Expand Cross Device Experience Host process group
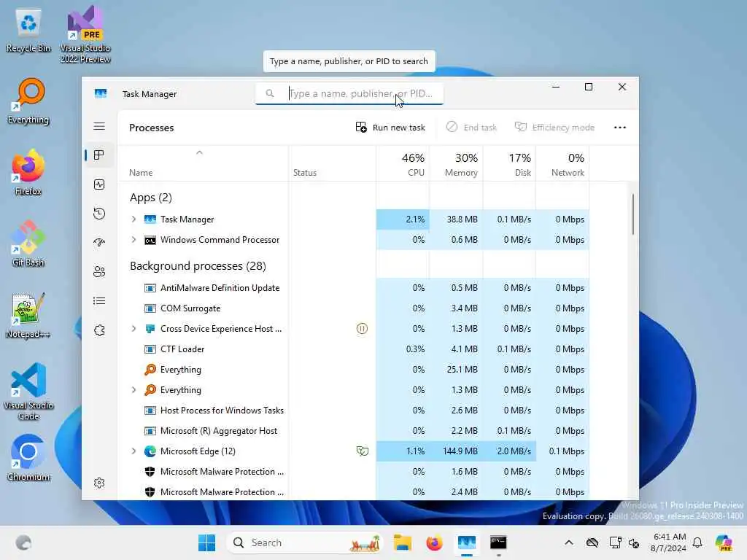Image resolution: width=747 pixels, height=560 pixels. click(134, 329)
